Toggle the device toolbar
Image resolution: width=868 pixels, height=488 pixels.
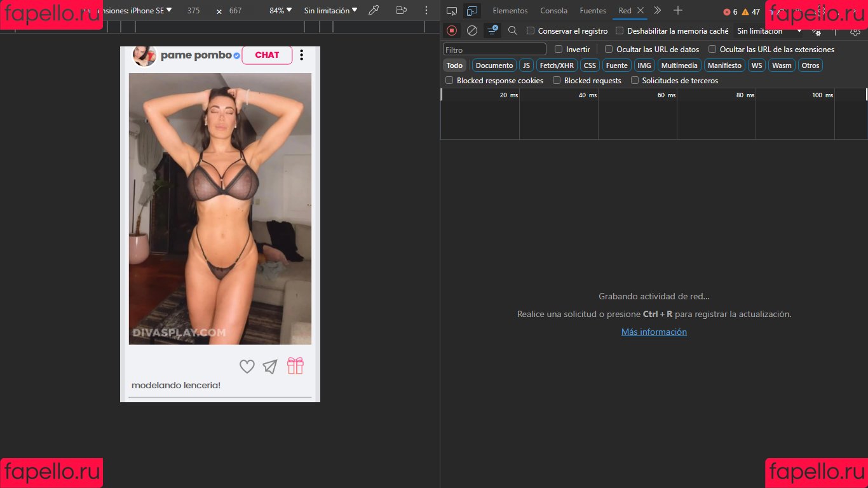tap(471, 11)
